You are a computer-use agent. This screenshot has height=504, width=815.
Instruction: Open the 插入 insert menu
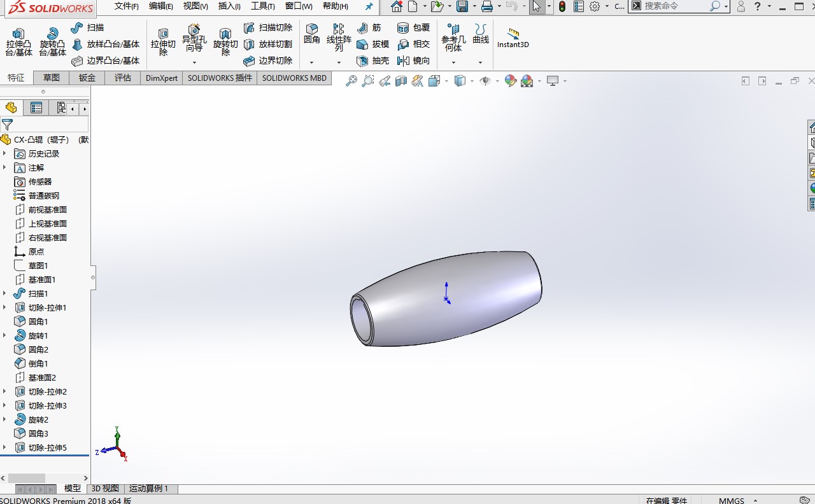[x=229, y=6]
